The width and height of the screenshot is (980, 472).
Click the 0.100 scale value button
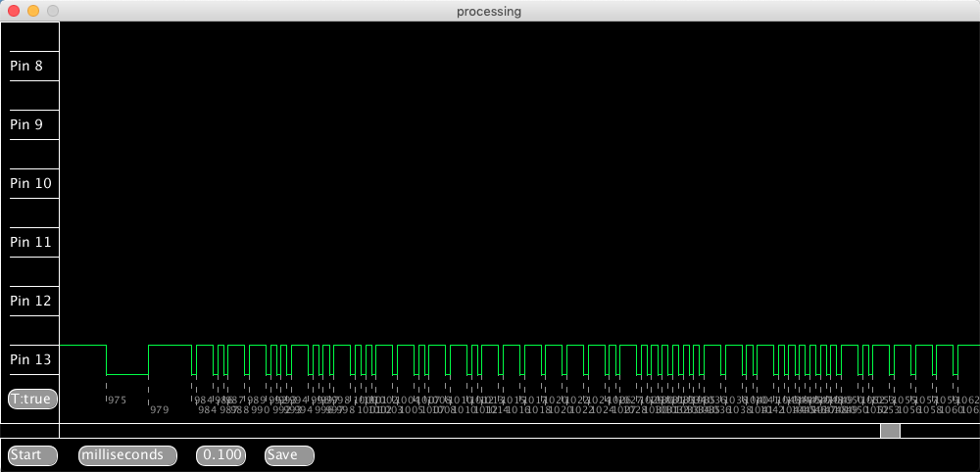click(x=220, y=455)
